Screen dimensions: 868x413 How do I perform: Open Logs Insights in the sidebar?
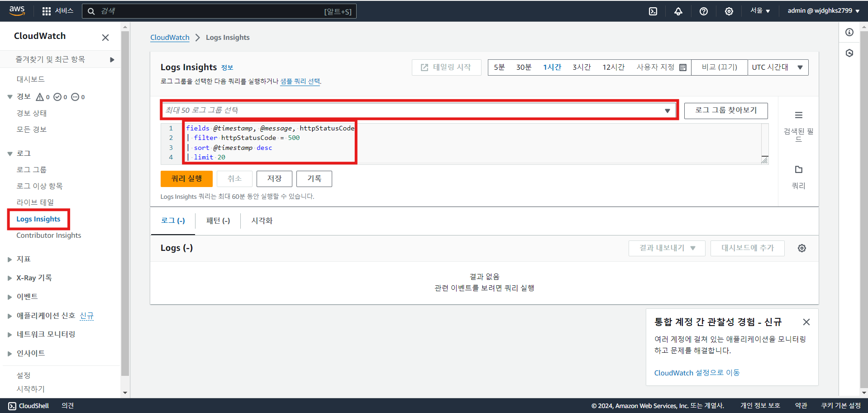tap(38, 219)
